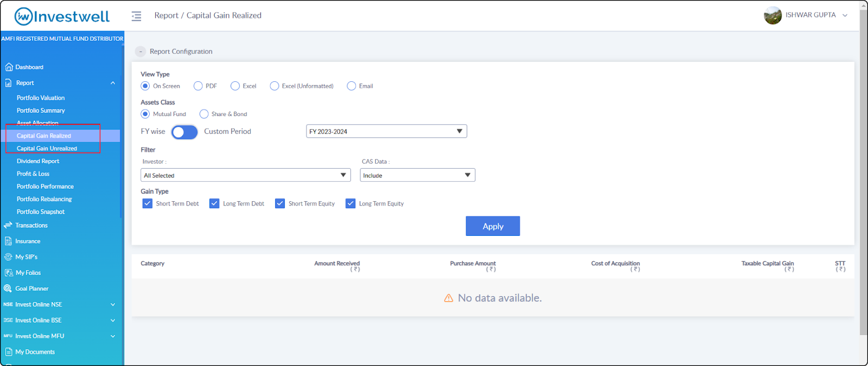Expand the Invest Online NSE chevron

113,305
